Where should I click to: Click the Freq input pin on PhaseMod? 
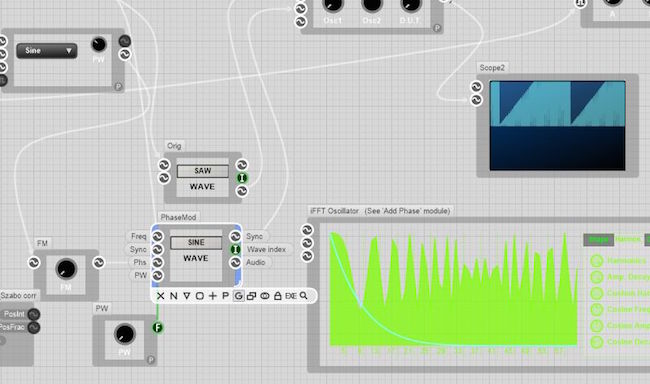click(x=158, y=236)
